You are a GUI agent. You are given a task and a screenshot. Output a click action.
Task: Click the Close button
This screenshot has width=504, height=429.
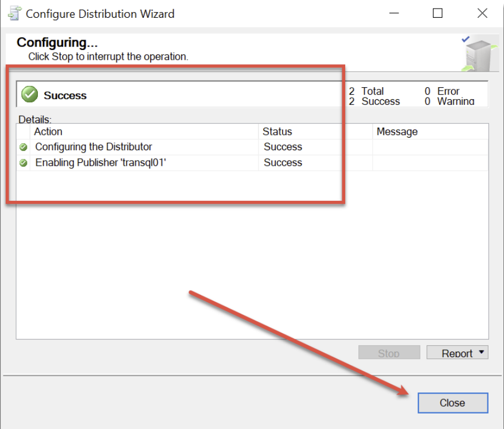tap(452, 403)
